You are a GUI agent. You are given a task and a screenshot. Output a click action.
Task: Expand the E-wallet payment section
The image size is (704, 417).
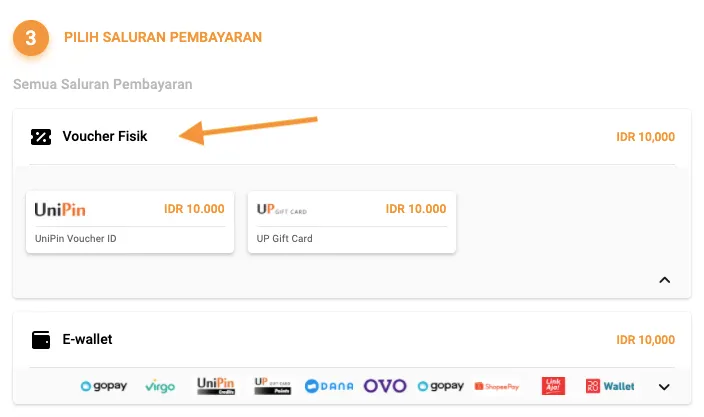[664, 387]
